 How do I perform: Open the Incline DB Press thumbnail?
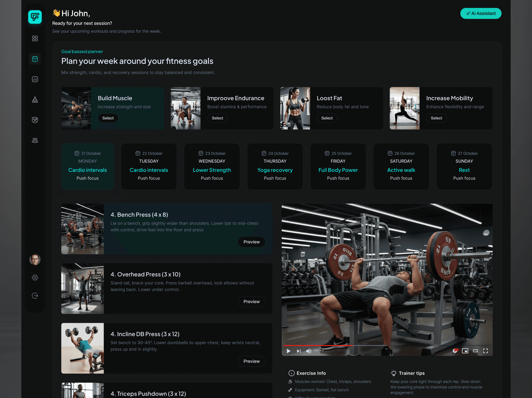click(x=83, y=348)
